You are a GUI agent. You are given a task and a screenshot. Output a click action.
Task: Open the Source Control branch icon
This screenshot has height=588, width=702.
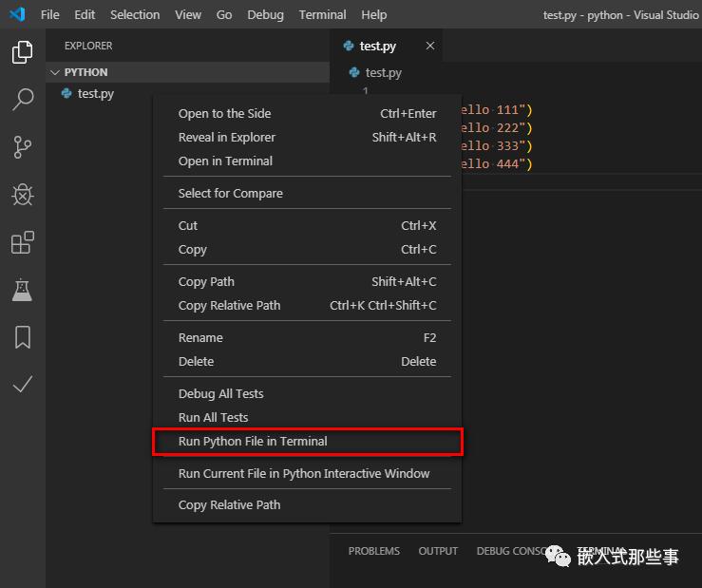tap(23, 147)
